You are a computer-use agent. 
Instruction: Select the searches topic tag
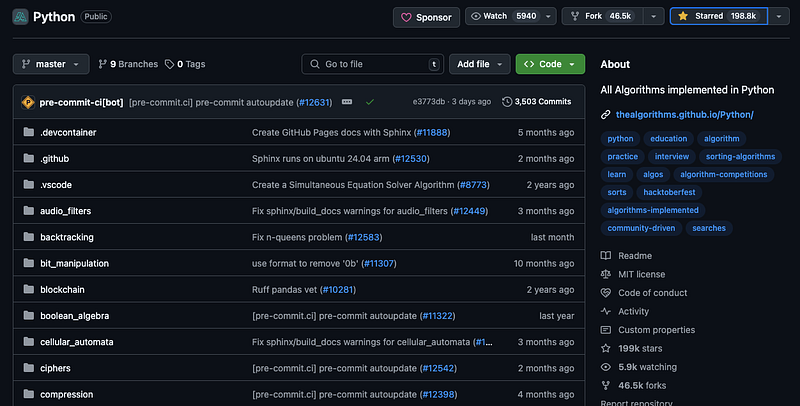tap(709, 228)
